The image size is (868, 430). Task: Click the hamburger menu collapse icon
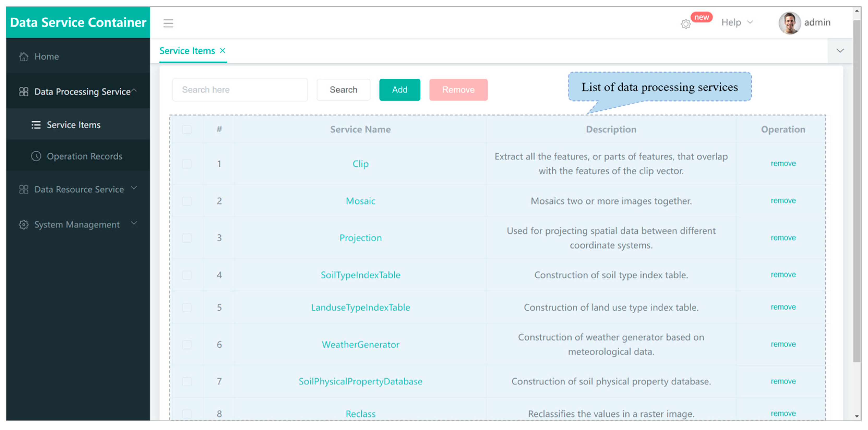pyautogui.click(x=168, y=23)
